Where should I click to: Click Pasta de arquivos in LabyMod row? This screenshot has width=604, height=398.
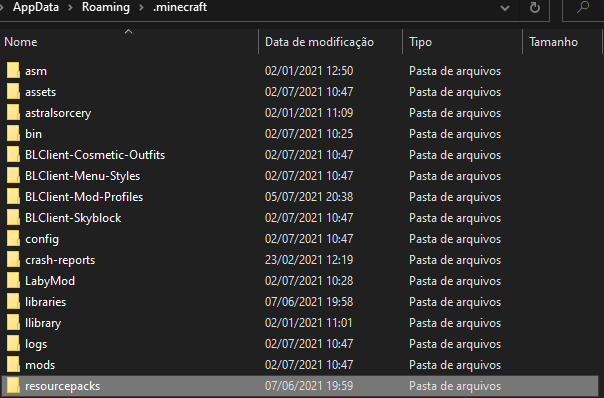pyautogui.click(x=455, y=281)
